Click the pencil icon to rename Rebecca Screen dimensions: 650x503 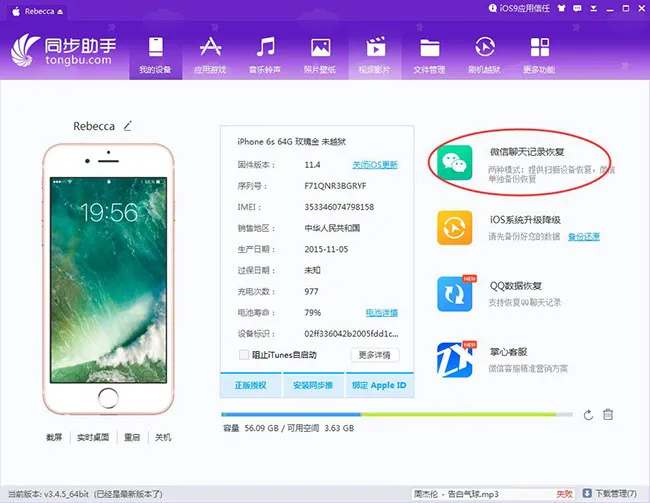click(x=128, y=126)
